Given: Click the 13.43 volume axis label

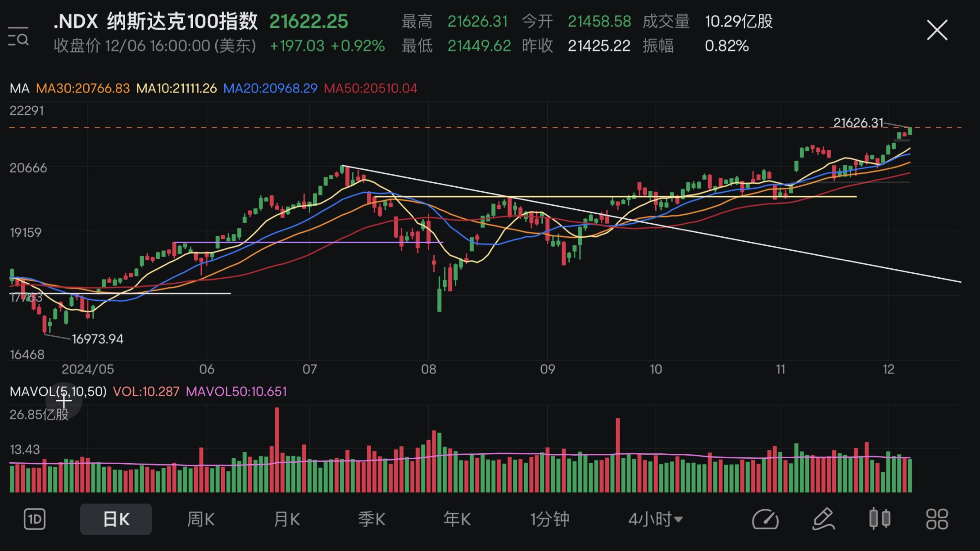Looking at the screenshot, I should [25, 450].
